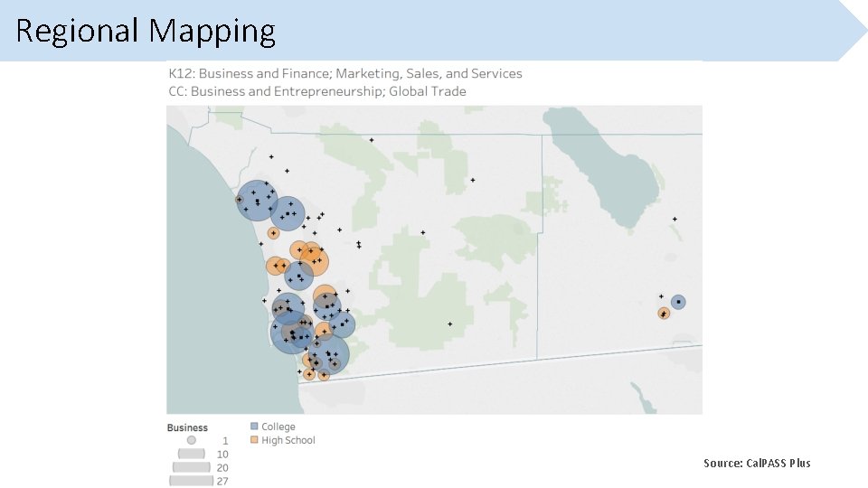Image resolution: width=868 pixels, height=488 pixels.
Task: Click the CC Business and Entrepreneurship subtitle line
Action: coord(316,91)
